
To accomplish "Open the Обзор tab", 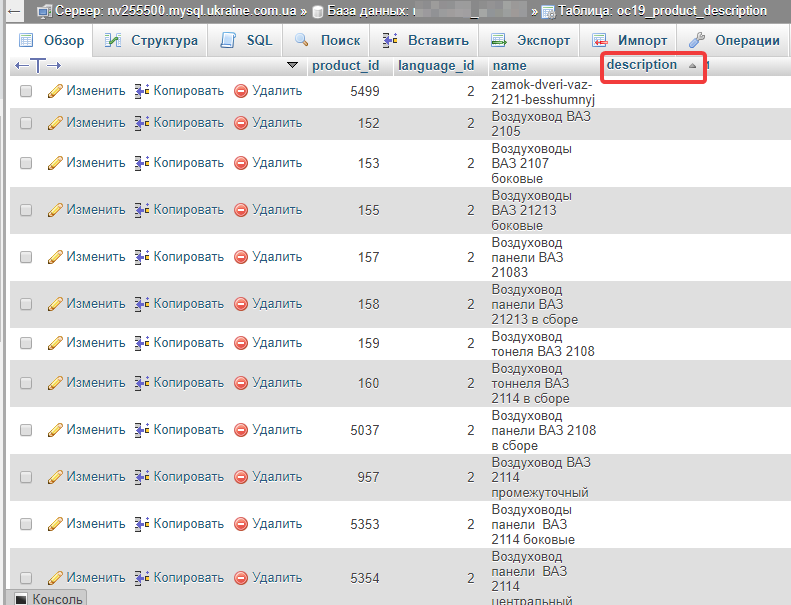I will [x=51, y=40].
